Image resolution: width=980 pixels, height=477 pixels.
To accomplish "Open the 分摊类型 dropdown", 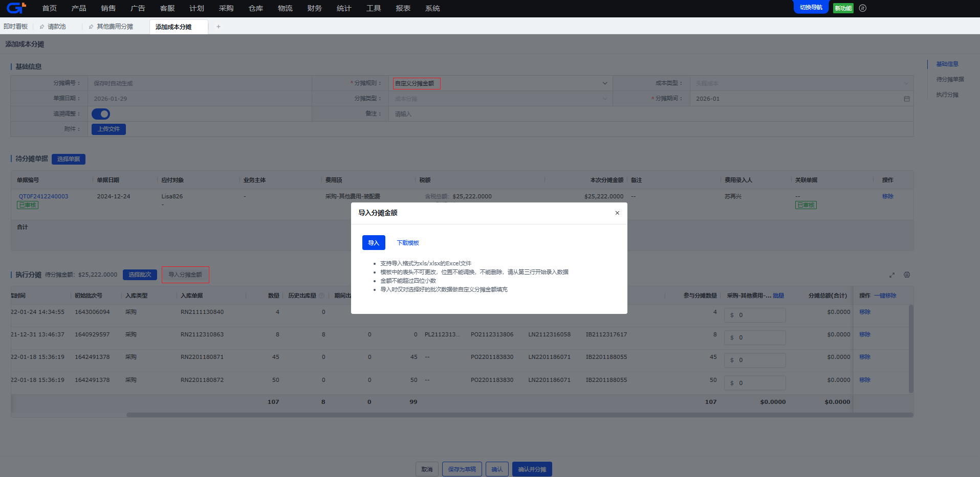I will click(501, 99).
